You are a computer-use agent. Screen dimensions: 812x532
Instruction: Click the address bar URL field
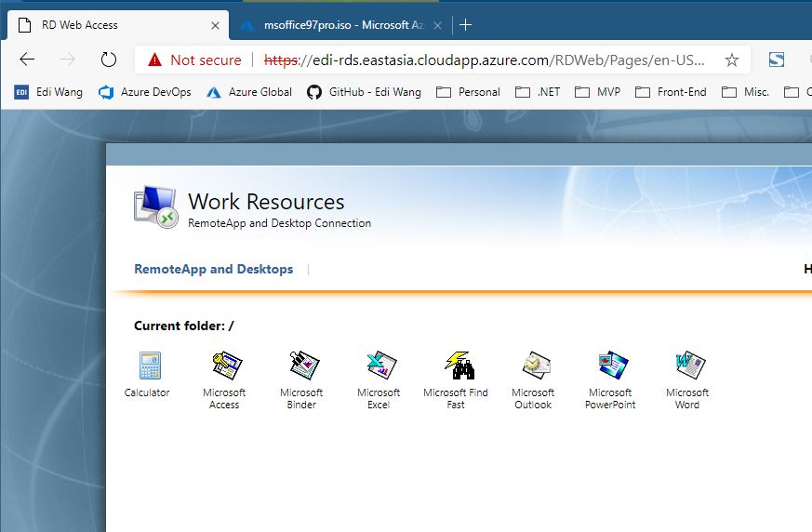(x=485, y=60)
